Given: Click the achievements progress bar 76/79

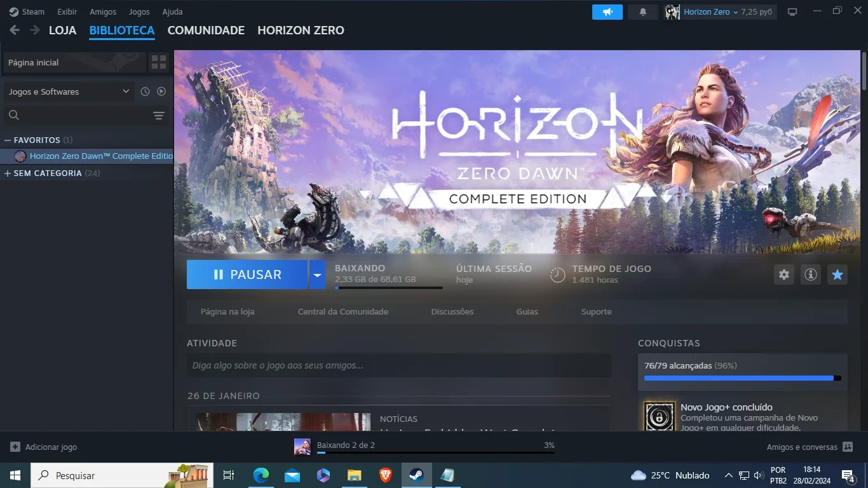Looking at the screenshot, I should click(x=742, y=378).
